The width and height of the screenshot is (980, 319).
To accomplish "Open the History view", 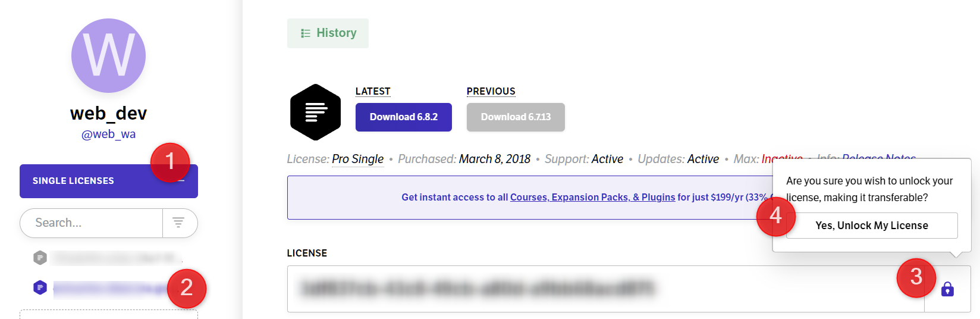I will 328,33.
